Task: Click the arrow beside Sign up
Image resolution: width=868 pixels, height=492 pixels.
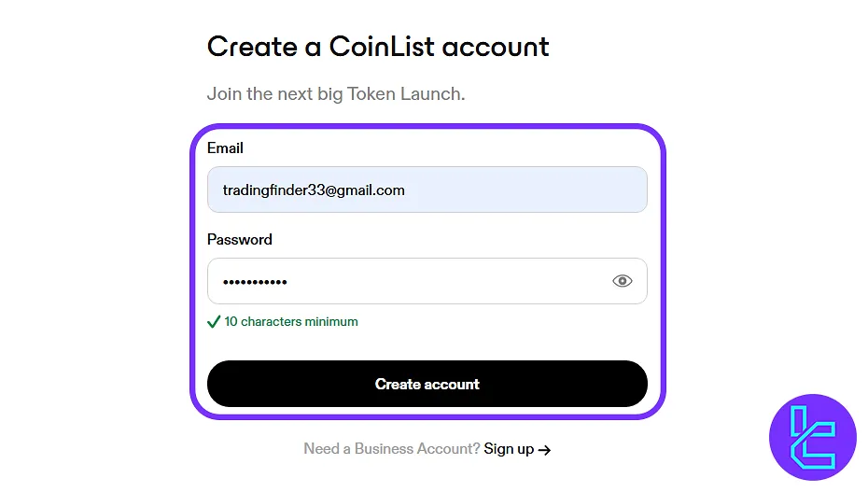Action: point(545,450)
